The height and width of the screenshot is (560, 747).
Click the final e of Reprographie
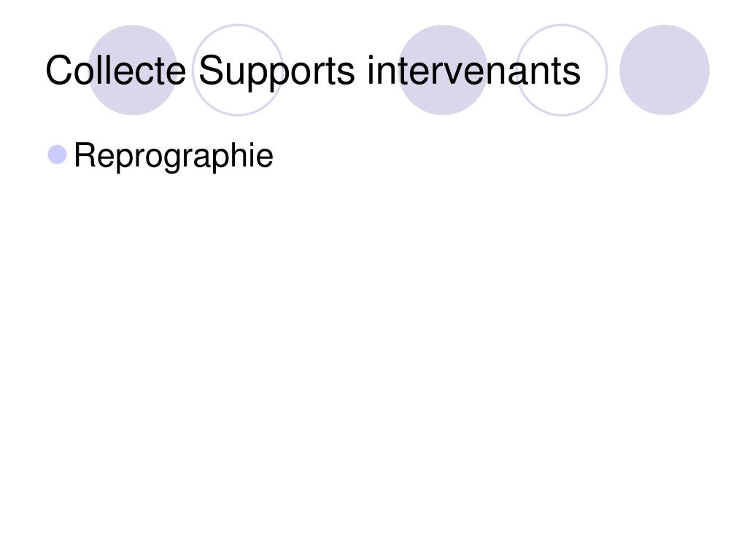(265, 158)
